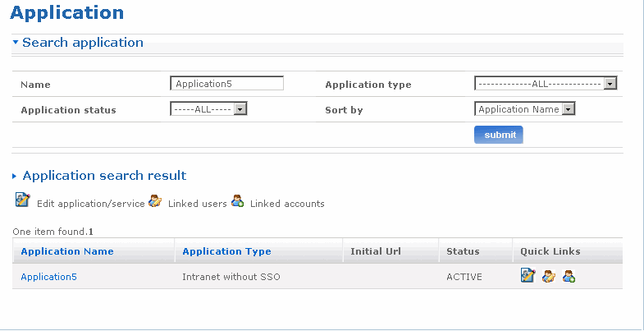Click the 'Name' field label
The height and width of the screenshot is (331, 644).
point(35,85)
